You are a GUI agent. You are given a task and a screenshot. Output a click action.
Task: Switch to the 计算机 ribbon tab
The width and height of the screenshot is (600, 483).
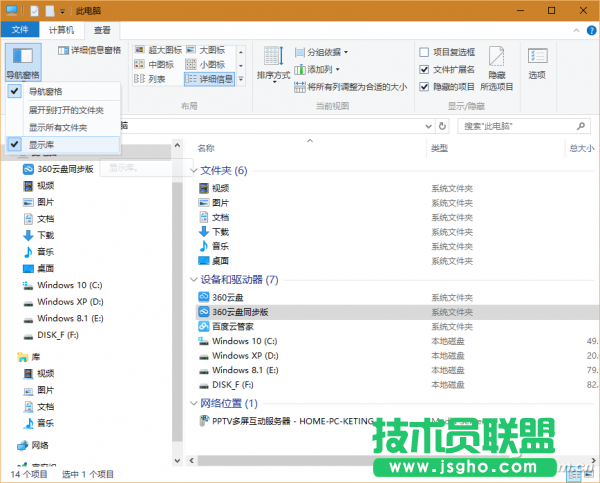point(61,30)
